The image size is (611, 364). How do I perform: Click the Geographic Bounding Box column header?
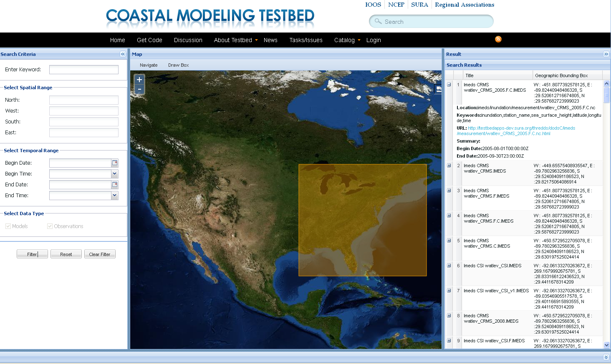[568, 75]
